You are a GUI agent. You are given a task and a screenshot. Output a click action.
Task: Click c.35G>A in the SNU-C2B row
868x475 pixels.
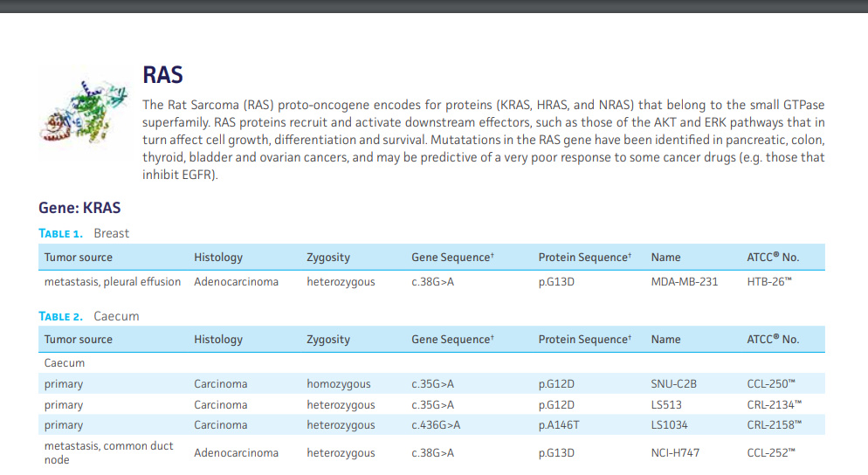(x=432, y=383)
